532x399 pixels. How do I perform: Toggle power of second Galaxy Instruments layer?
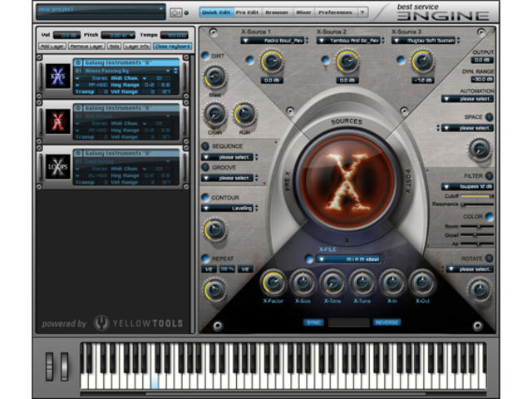click(x=78, y=108)
